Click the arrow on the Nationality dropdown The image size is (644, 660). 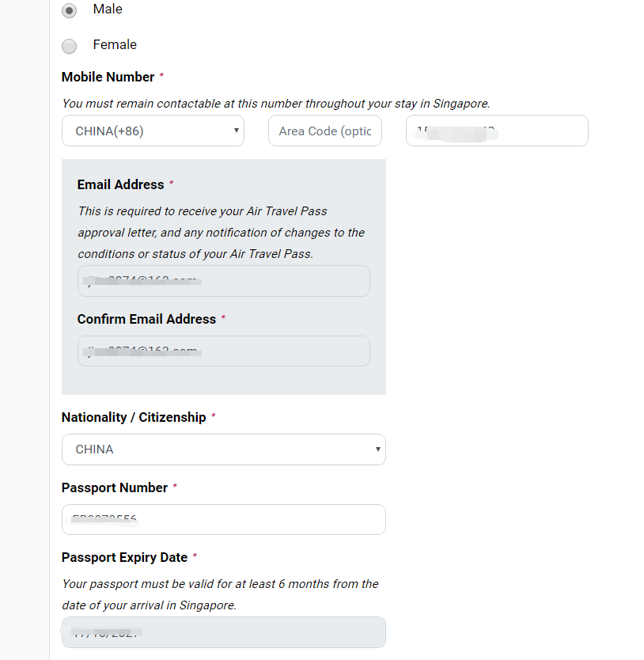coord(378,449)
